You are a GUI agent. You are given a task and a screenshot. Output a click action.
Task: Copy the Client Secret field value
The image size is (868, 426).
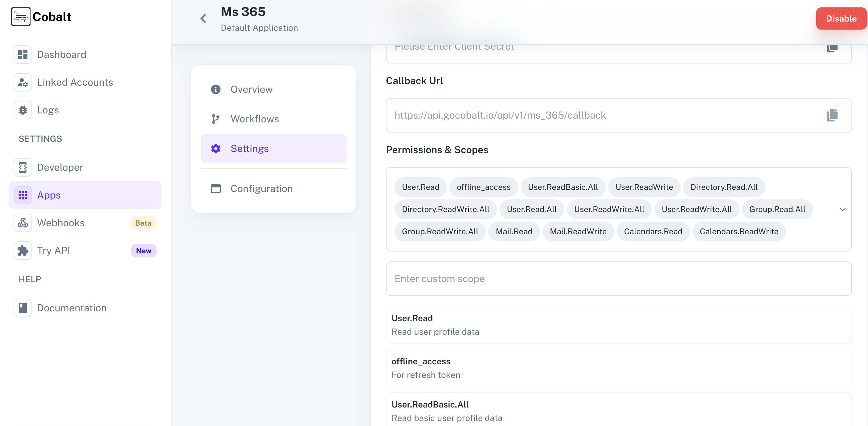832,48
